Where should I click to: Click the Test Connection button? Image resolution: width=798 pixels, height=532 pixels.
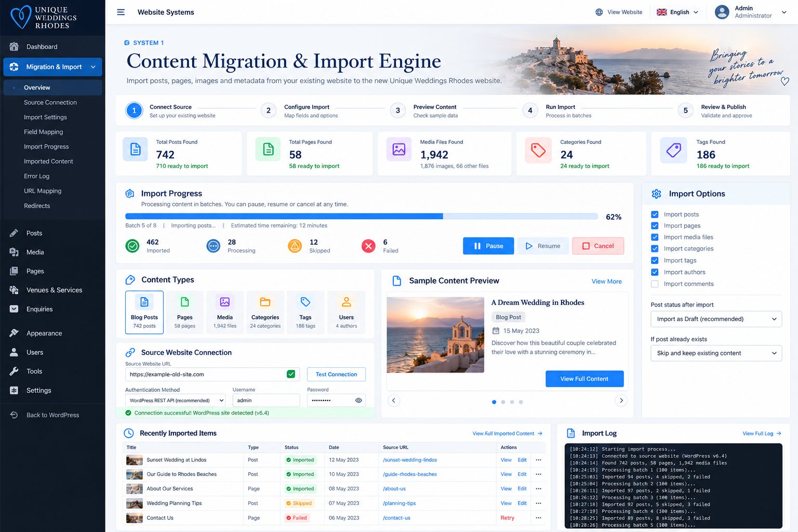click(x=336, y=375)
